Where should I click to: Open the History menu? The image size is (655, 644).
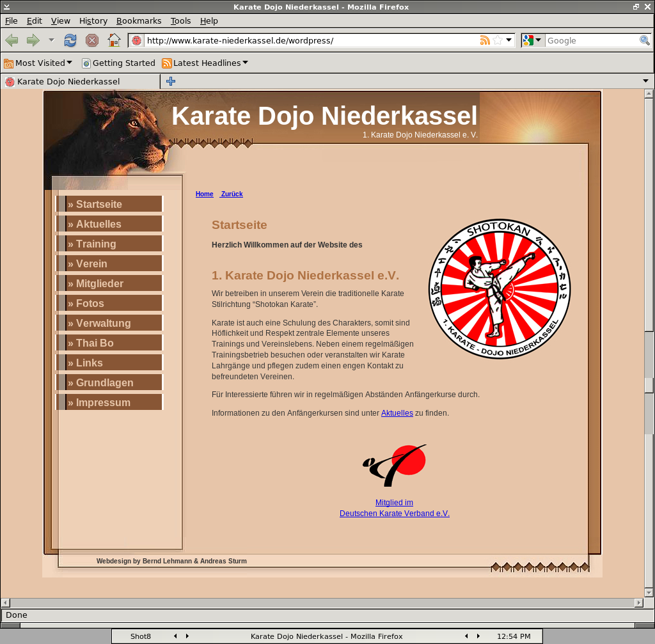93,20
